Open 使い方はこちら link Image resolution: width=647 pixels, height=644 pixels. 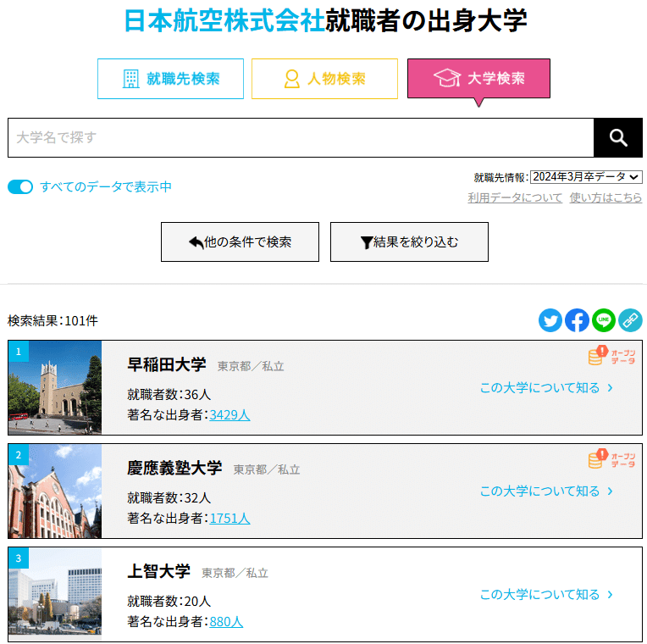click(x=606, y=197)
